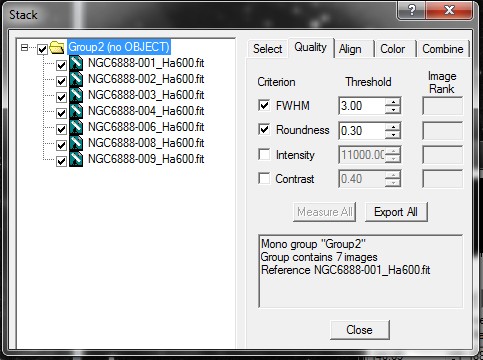The image size is (483, 360).
Task: Open the Combine tab
Action: point(443,49)
